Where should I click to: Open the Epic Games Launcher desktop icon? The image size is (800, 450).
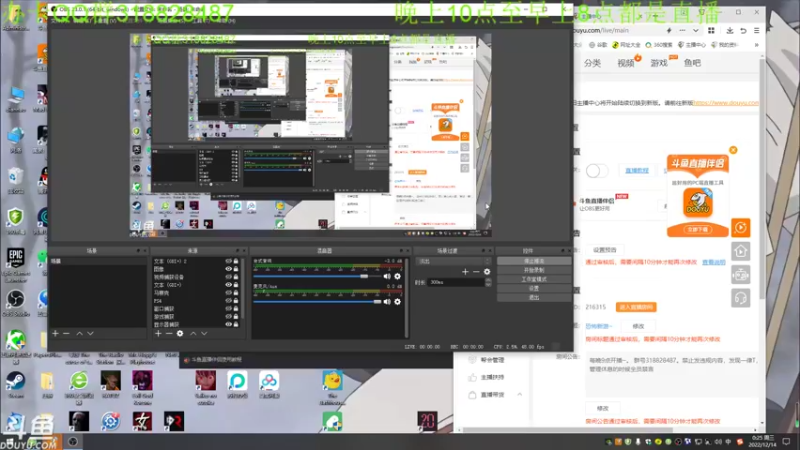15,264
